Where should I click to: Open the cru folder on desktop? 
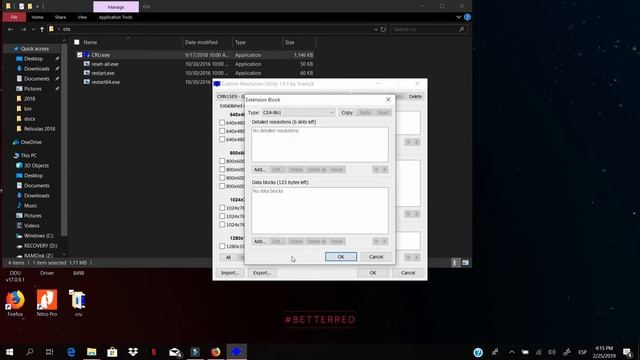pyautogui.click(x=78, y=303)
